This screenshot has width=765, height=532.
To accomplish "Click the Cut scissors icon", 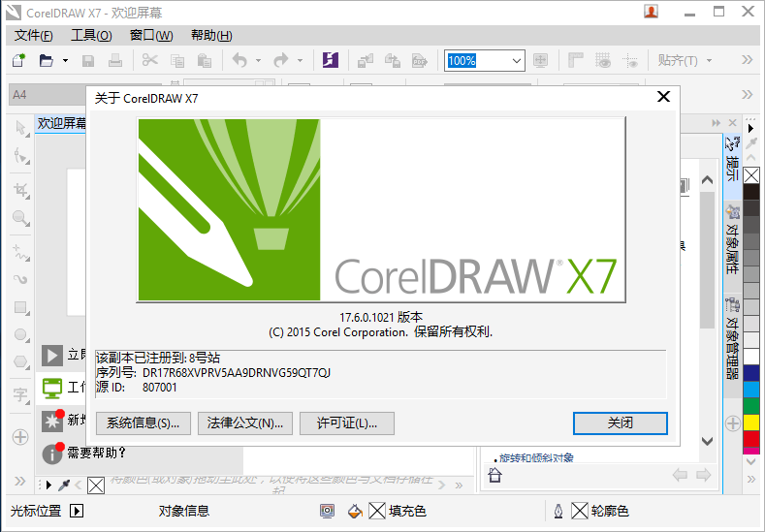I will tap(150, 60).
